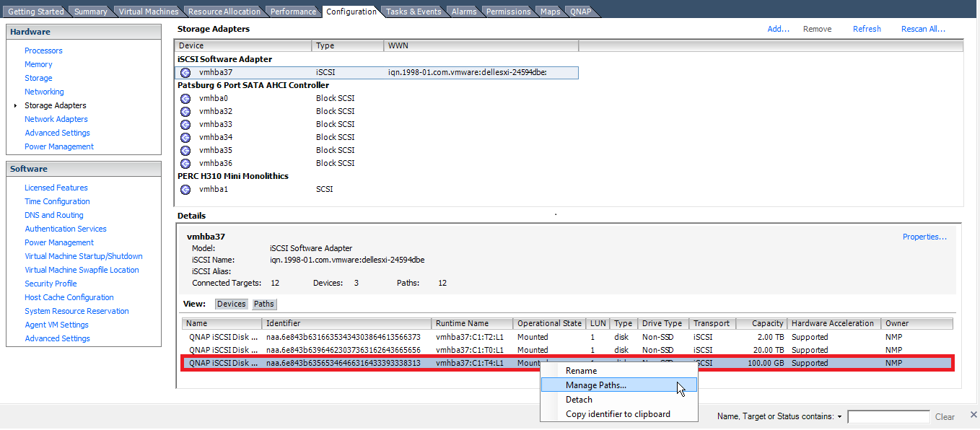Click Rescan All link
Image resolution: width=980 pixels, height=430 pixels.
(x=923, y=29)
